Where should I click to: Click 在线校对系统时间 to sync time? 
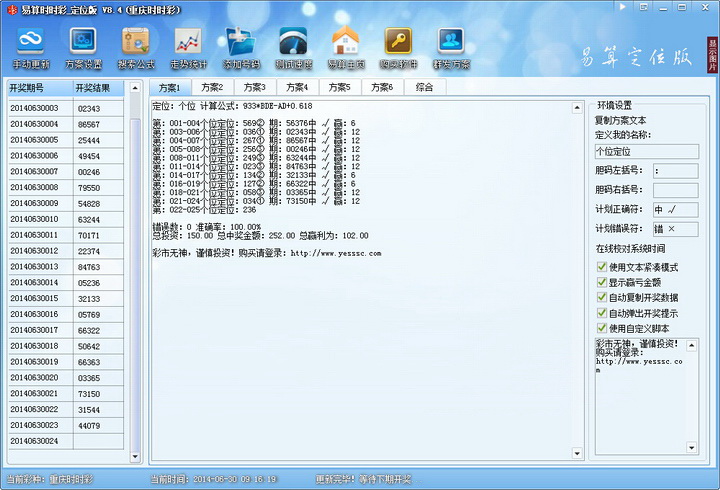(x=631, y=248)
